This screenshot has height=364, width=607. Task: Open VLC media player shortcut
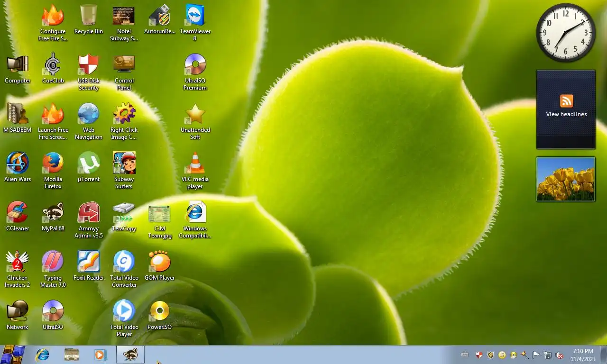point(195,171)
